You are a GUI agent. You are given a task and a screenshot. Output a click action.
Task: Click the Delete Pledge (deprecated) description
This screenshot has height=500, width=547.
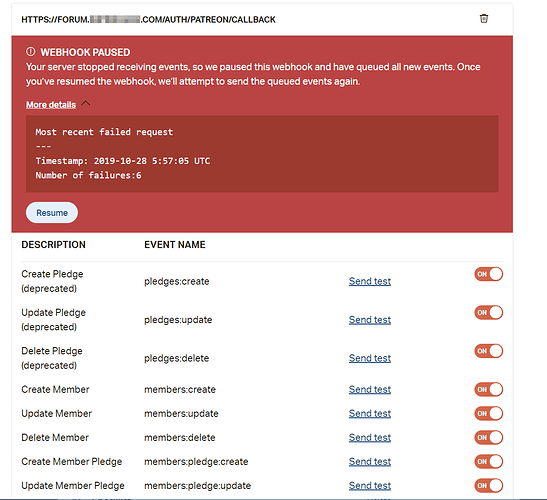[52, 358]
